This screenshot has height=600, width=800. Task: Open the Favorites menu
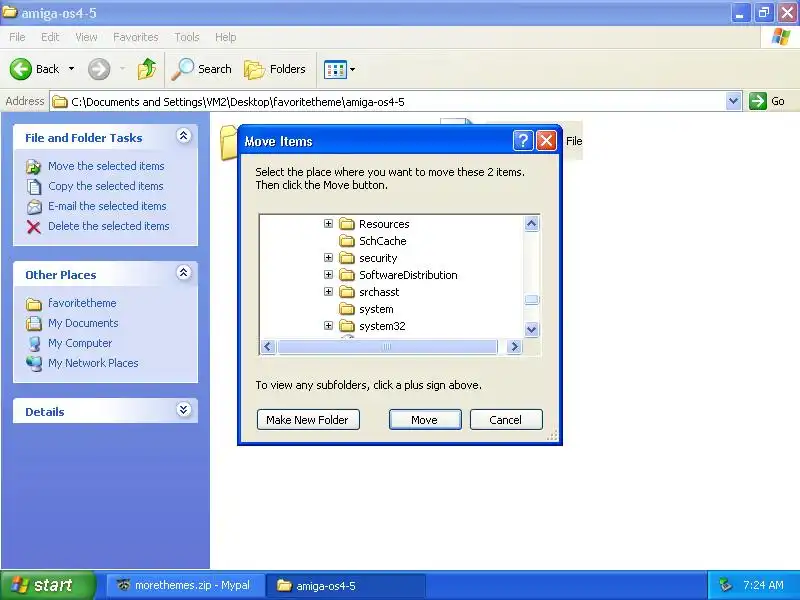pos(136,37)
